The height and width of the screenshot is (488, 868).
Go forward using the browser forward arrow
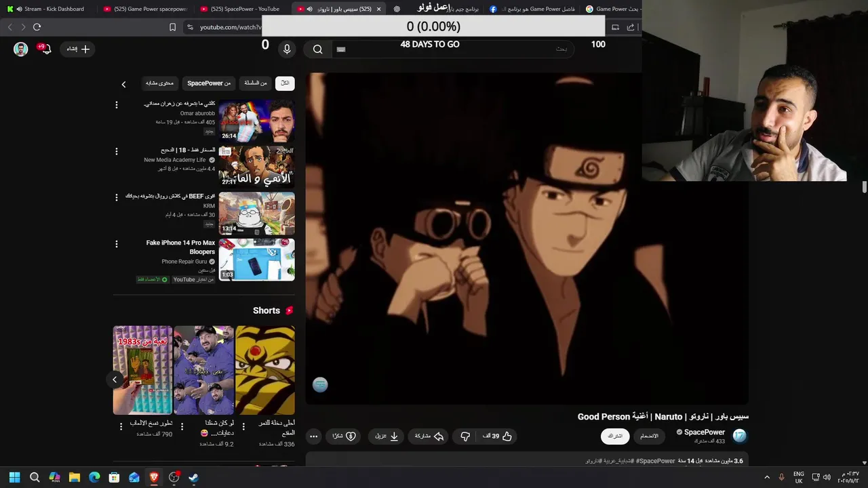coord(23,27)
